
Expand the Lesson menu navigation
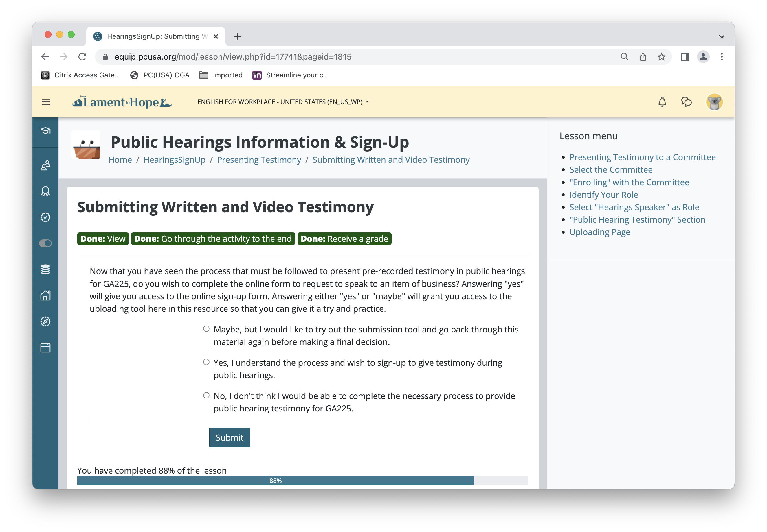click(588, 136)
